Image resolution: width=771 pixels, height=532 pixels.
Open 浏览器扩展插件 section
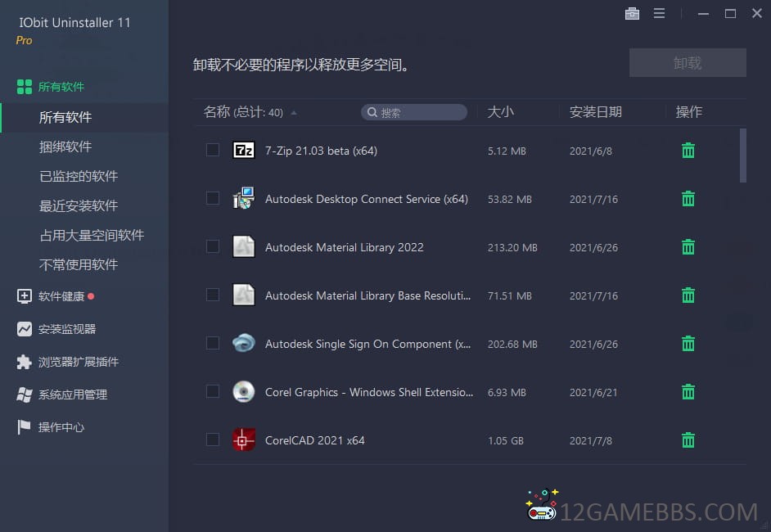[79, 363]
